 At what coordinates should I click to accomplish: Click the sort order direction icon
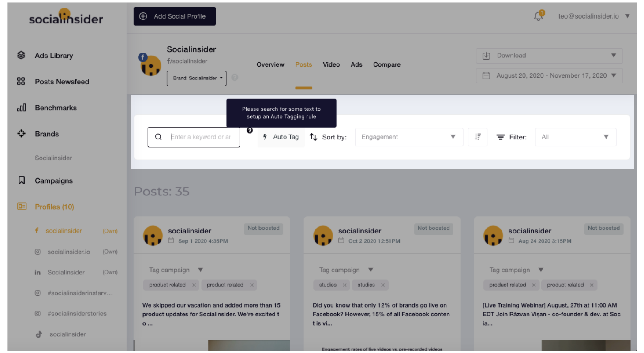click(478, 137)
